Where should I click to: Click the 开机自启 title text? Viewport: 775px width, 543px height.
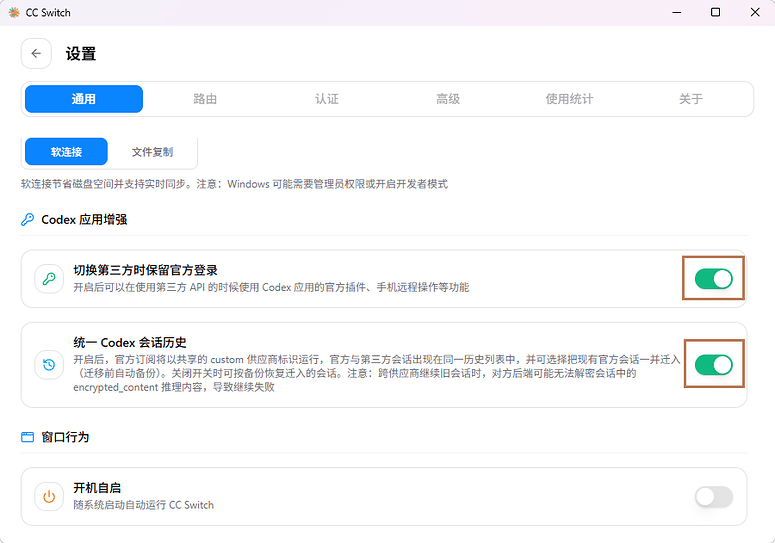(x=97, y=488)
